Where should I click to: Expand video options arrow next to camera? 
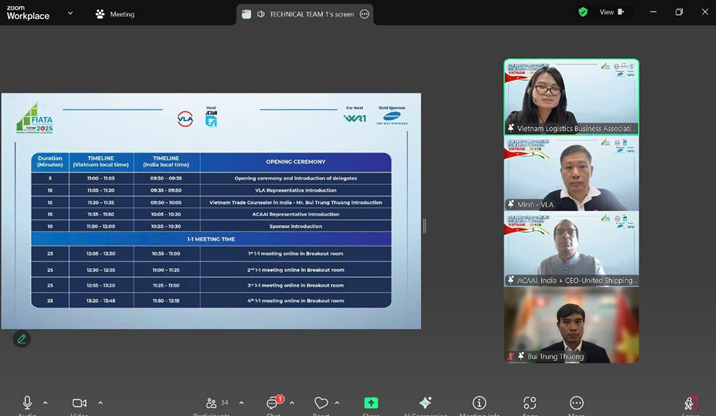(100, 402)
